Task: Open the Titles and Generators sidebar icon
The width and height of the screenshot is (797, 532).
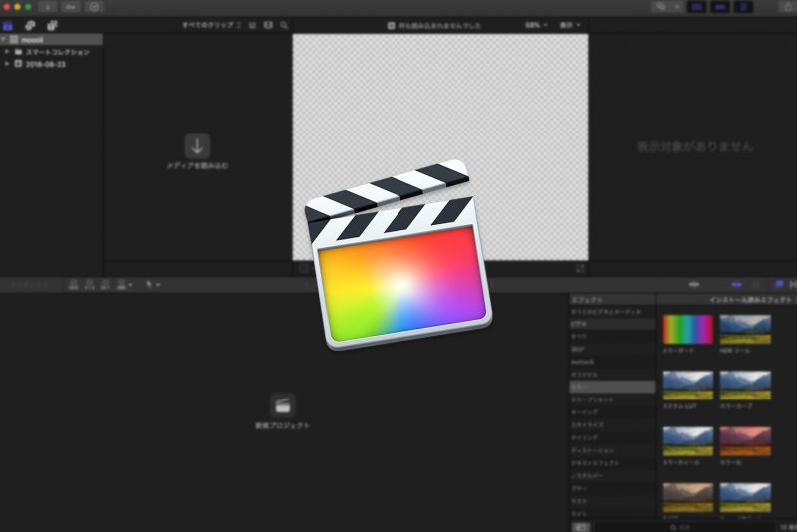Action: (52, 26)
